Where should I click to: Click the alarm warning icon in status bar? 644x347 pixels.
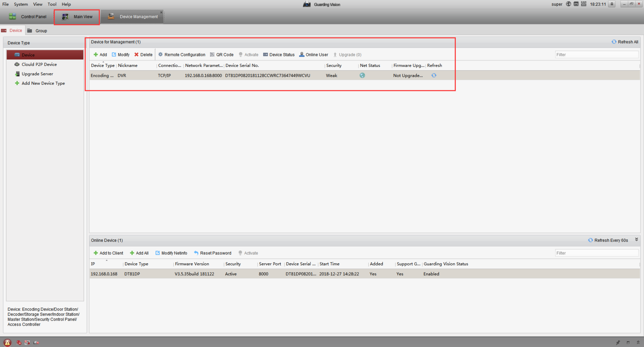[x=7, y=342]
